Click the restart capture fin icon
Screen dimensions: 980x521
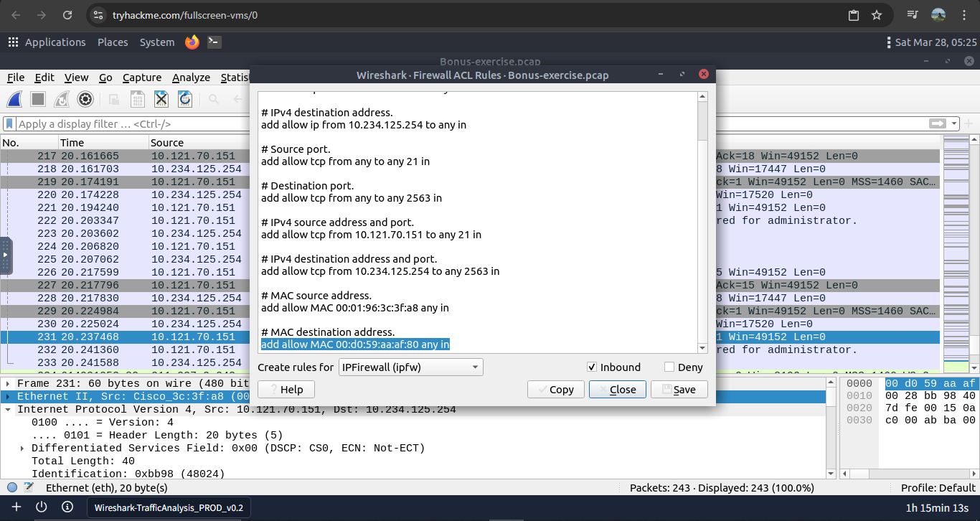pyautogui.click(x=62, y=99)
